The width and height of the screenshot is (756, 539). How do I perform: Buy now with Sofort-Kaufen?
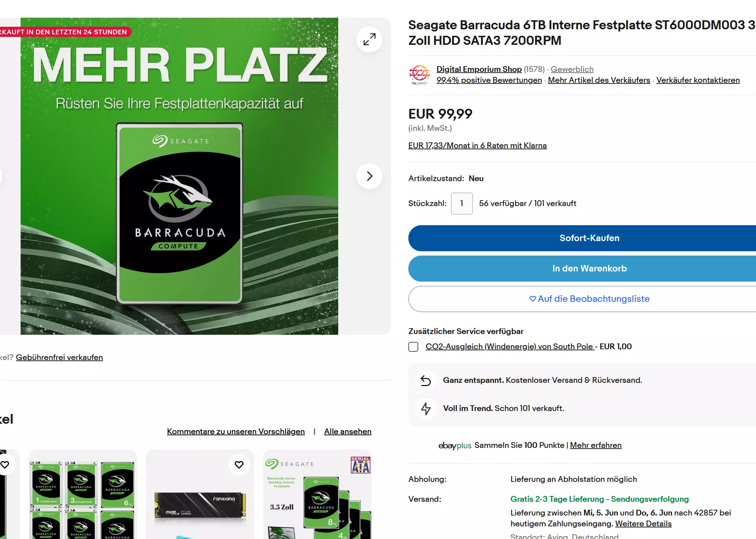tap(582, 238)
